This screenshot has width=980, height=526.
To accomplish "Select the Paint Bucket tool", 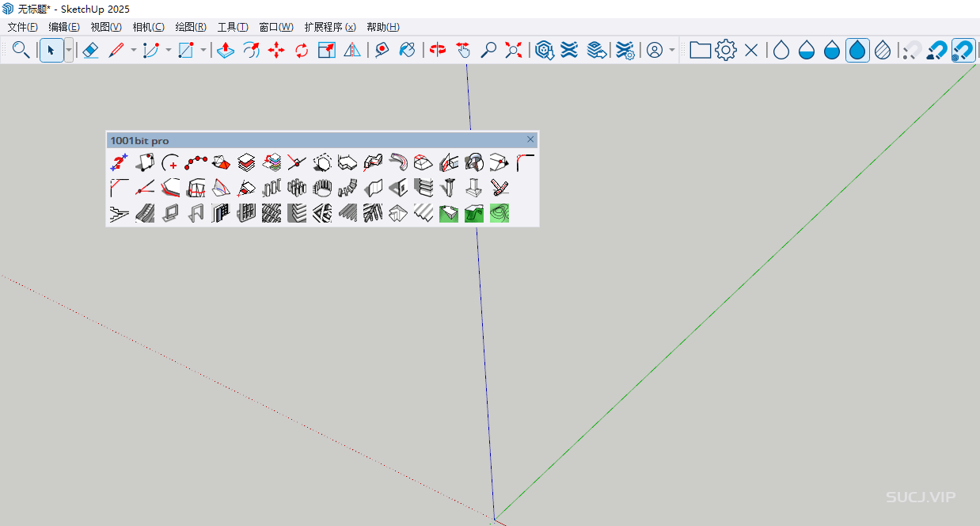I will (x=408, y=50).
